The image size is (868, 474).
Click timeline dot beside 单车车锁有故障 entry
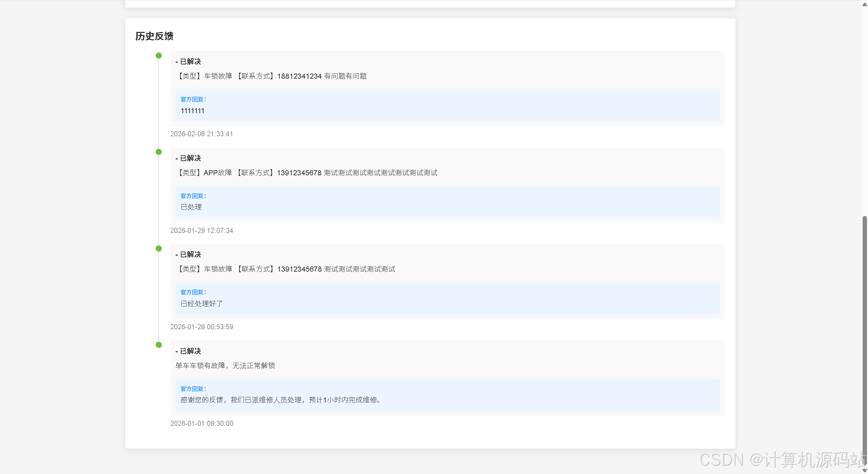point(158,345)
